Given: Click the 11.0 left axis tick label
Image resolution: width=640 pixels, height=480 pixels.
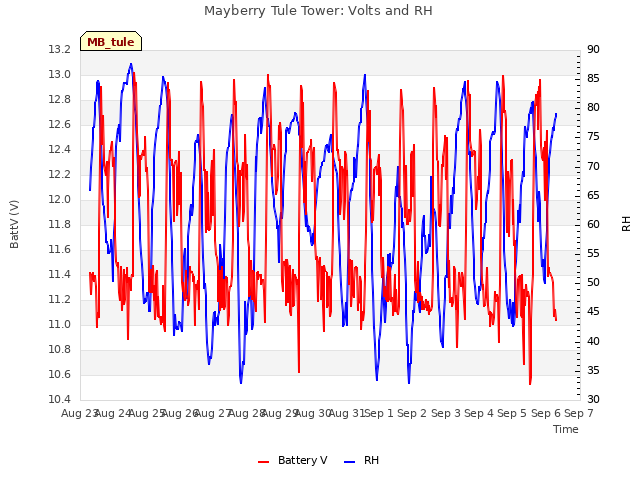Looking at the screenshot, I should coord(60,324).
